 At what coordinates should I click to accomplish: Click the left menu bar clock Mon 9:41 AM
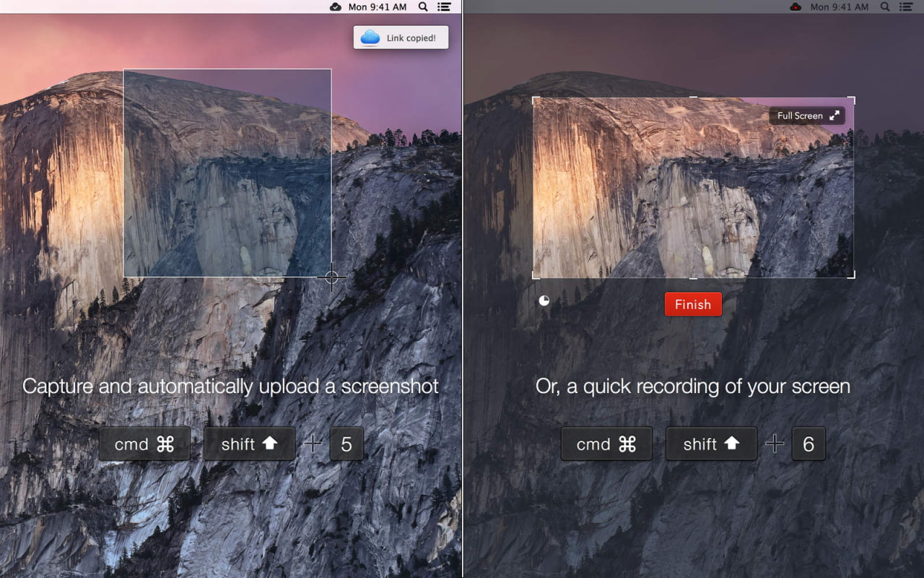pos(378,7)
